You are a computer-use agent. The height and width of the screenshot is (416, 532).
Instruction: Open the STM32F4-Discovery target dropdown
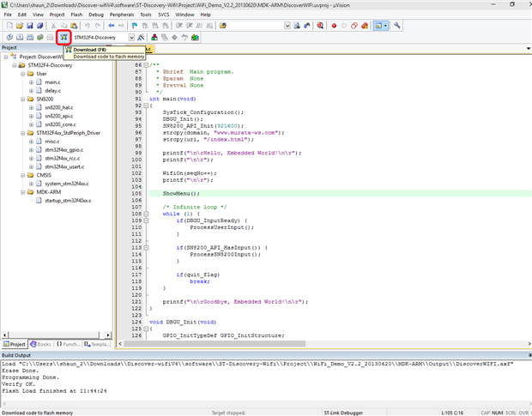[131, 38]
